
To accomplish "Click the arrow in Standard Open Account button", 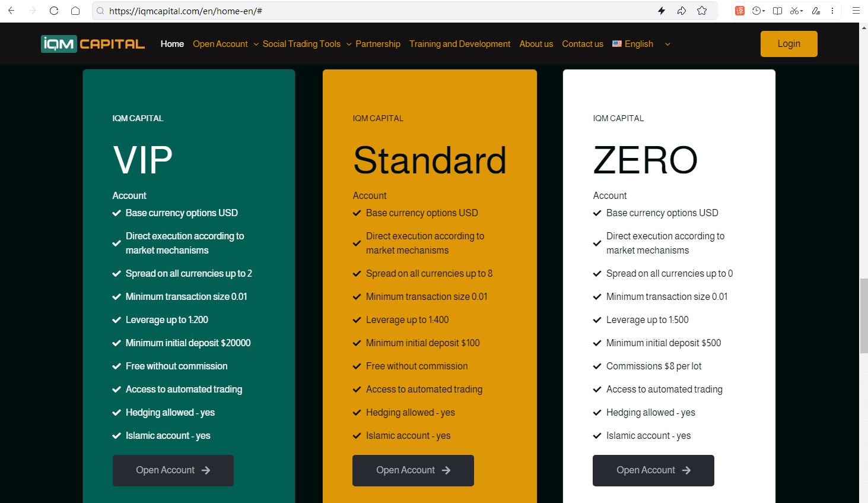I will pyautogui.click(x=446, y=470).
